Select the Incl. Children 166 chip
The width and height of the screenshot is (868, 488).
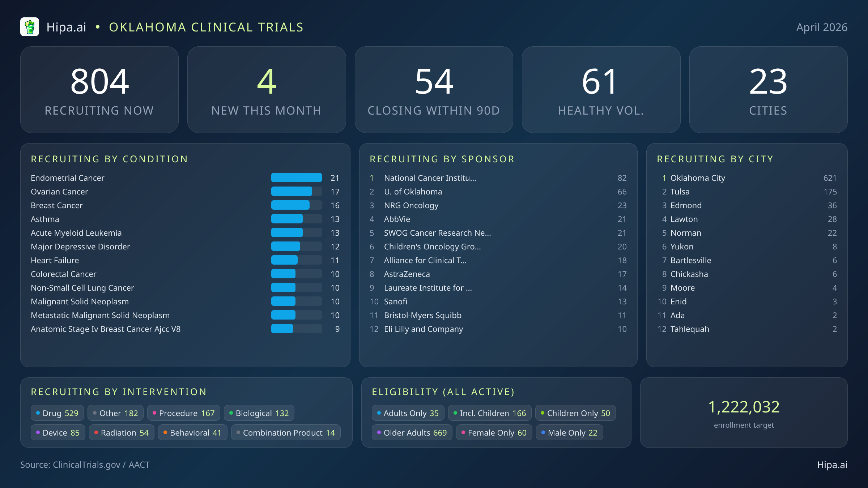pos(490,413)
